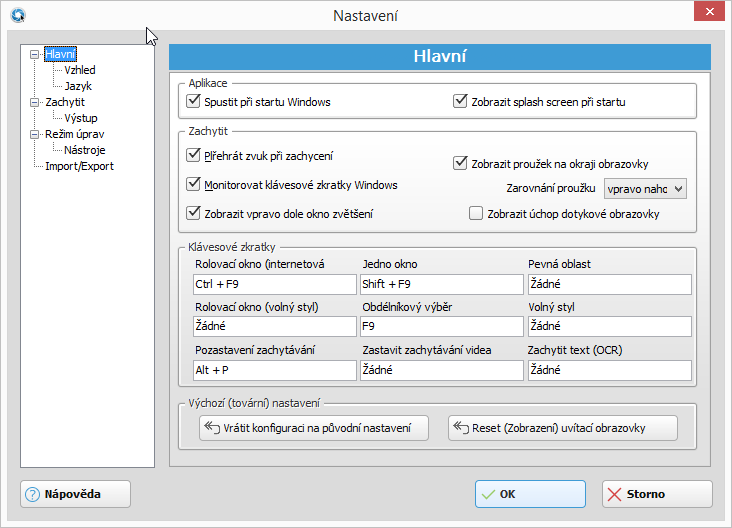Collapse the Režim úprav tree node
The image size is (732, 528).
point(36,134)
